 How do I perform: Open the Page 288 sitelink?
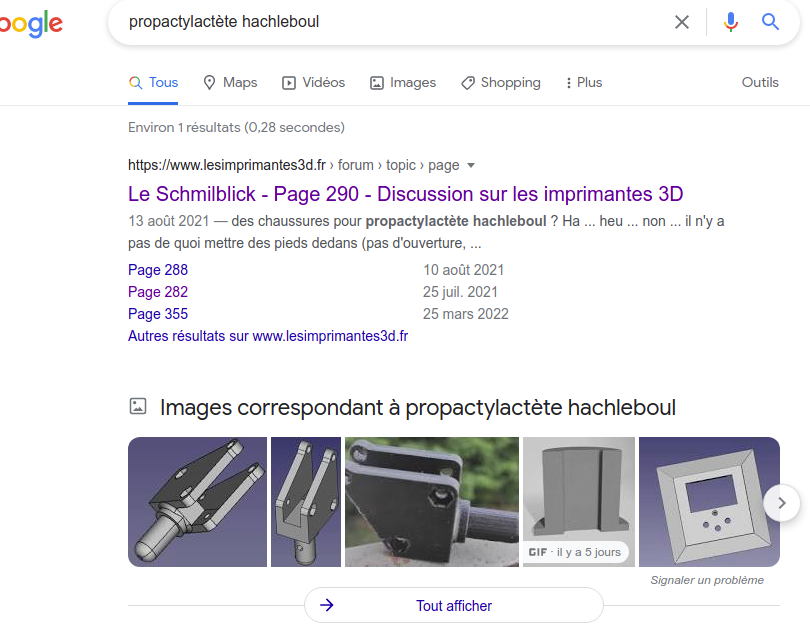158,270
